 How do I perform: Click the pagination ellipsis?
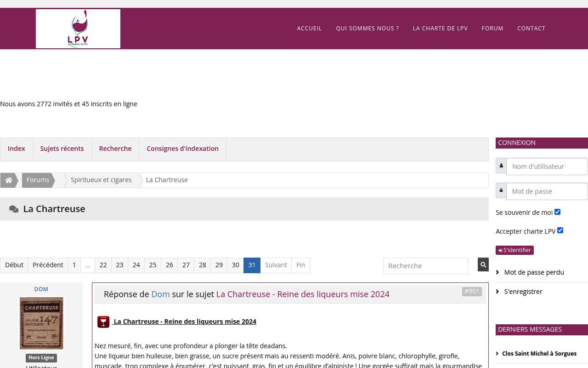88,265
